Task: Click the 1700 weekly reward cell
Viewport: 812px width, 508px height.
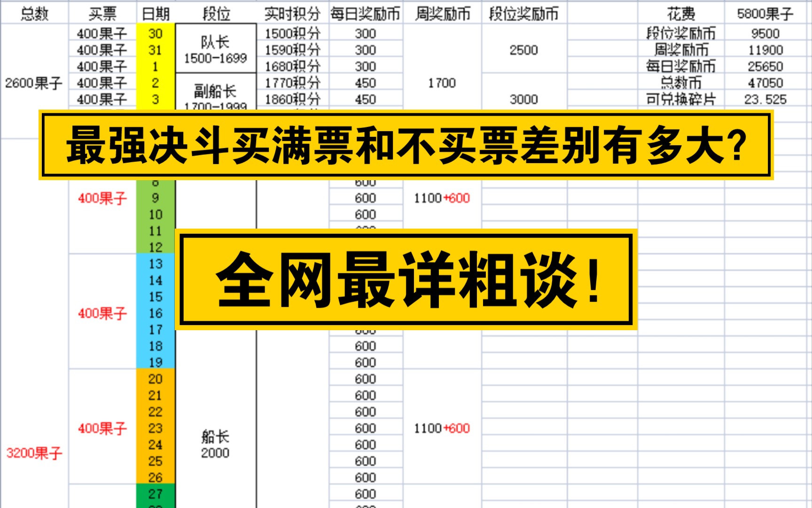Action: [442, 83]
